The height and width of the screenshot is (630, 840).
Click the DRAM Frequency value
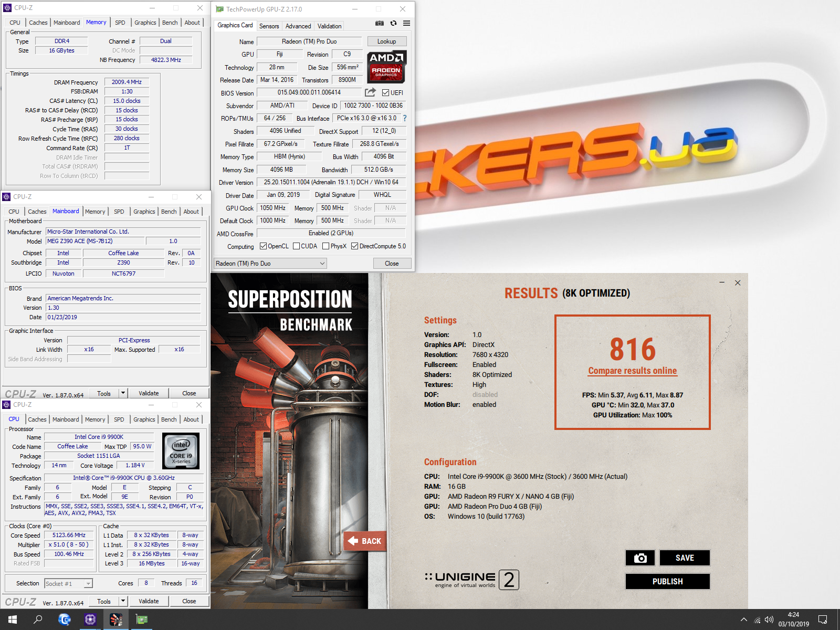(127, 82)
